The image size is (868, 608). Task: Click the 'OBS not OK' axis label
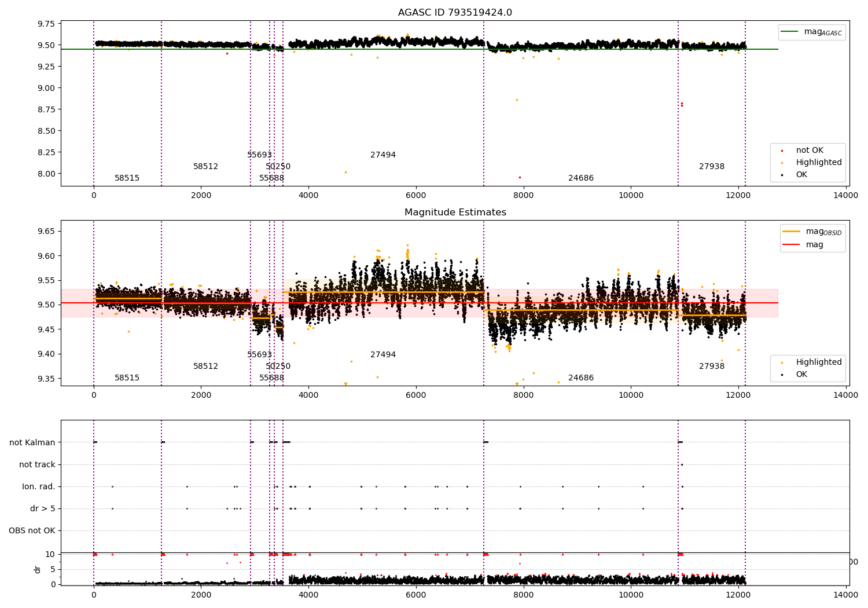[x=32, y=530]
